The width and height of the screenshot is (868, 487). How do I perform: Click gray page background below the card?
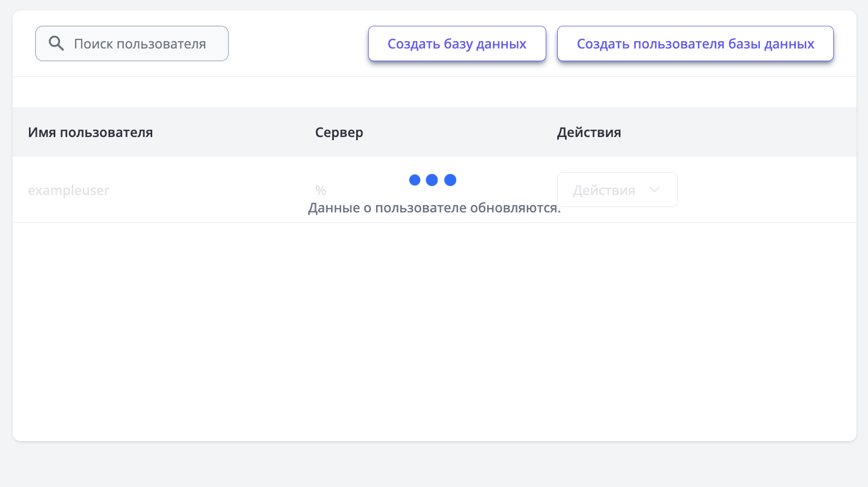434,465
